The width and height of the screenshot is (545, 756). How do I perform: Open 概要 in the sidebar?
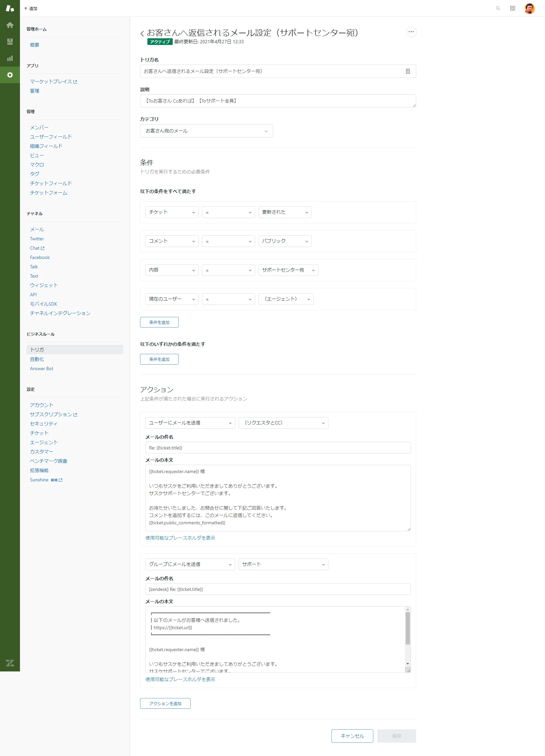[35, 45]
